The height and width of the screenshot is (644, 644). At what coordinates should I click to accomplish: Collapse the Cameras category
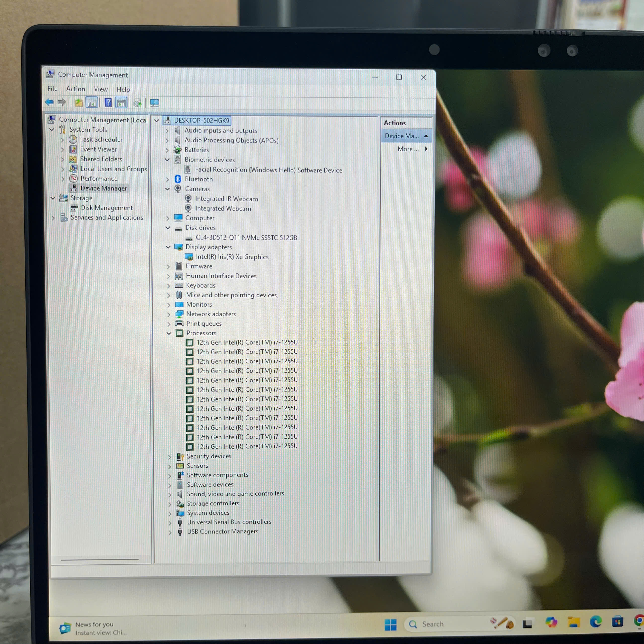click(167, 189)
